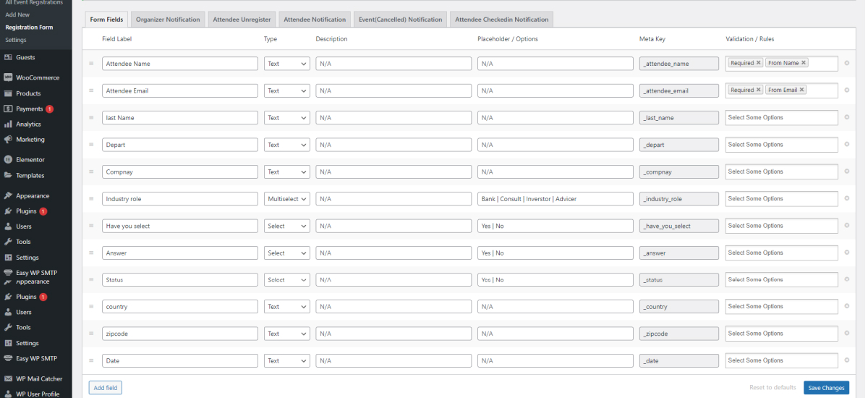868x398 pixels.
Task: Click the Marketing megaphone icon in the sidebar
Action: point(8,140)
